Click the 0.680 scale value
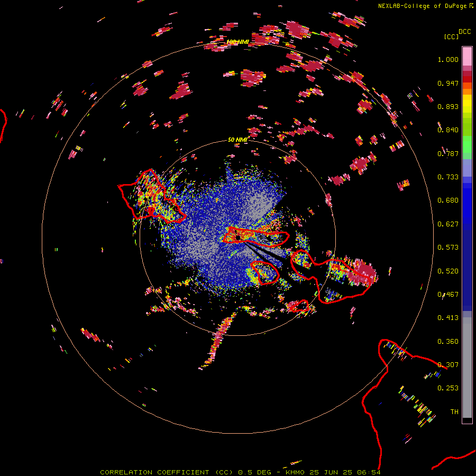476x476 pixels. click(448, 200)
